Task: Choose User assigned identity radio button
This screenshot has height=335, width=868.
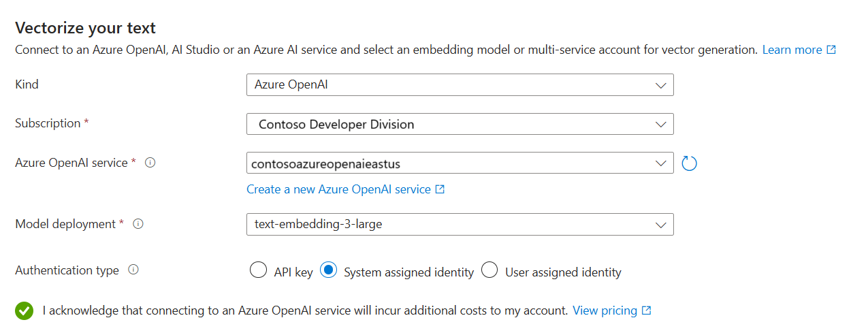Action: [489, 270]
